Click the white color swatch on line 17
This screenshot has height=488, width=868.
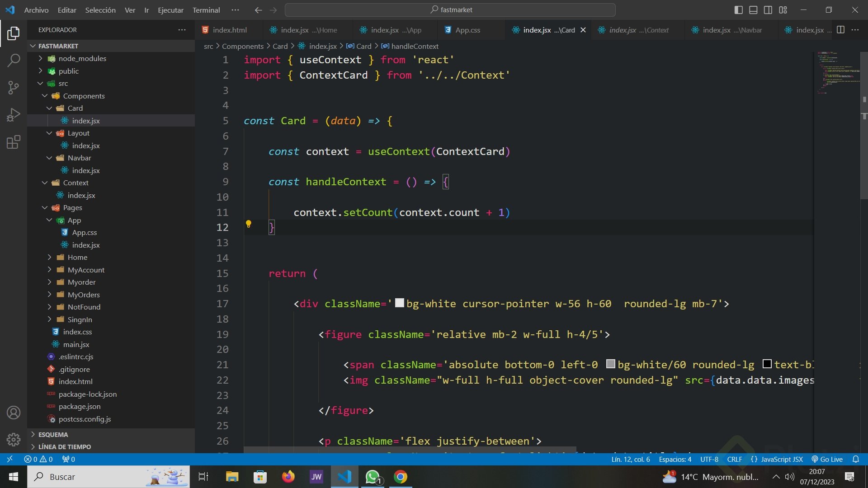(399, 303)
